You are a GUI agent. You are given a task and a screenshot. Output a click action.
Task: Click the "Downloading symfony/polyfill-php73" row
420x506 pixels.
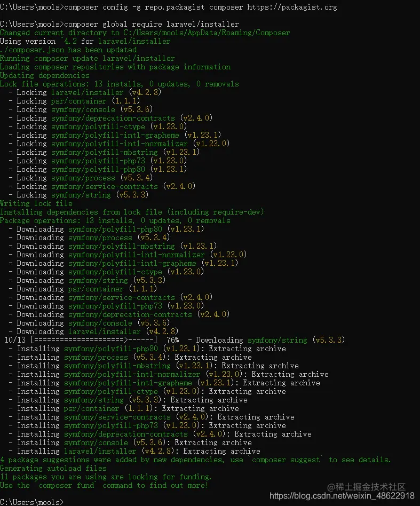pos(106,306)
